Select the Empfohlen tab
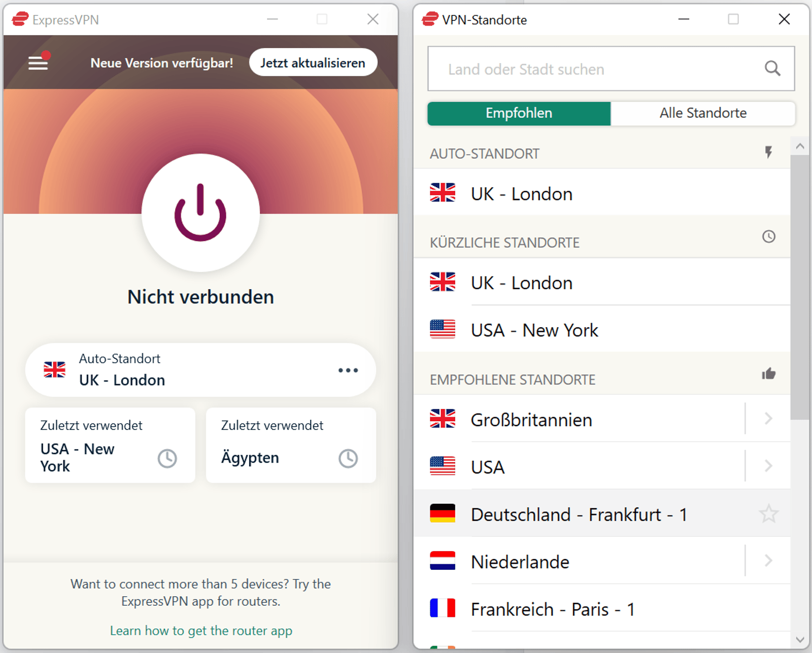This screenshot has width=812, height=653. 519,113
